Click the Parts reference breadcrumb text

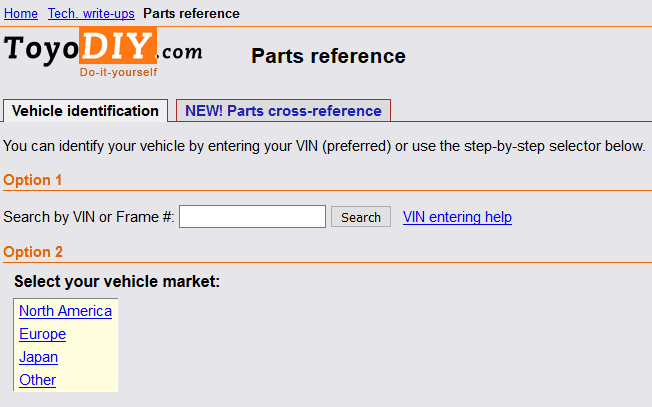pyautogui.click(x=191, y=13)
